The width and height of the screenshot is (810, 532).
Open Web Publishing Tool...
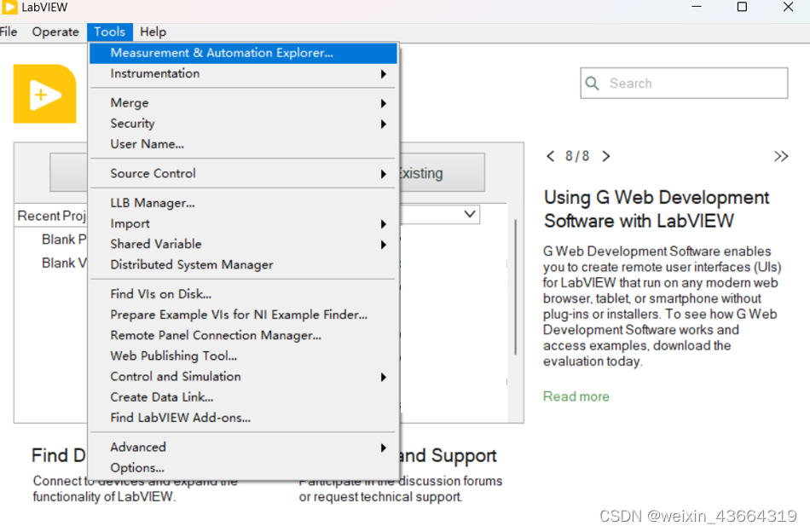pyautogui.click(x=243, y=356)
